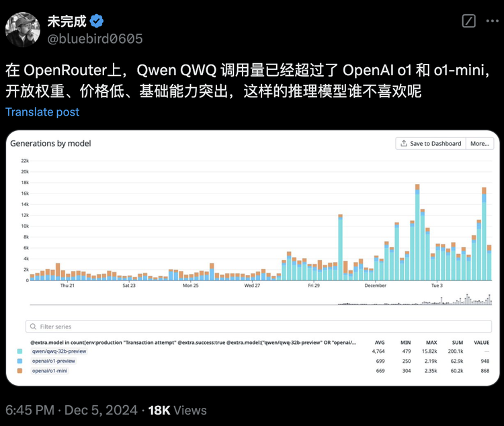504x426 pixels.
Task: Click the 948 VALUE cell
Action: click(485, 361)
